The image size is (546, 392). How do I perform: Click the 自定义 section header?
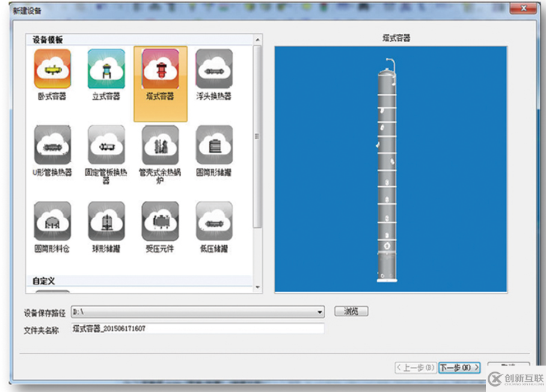44,281
